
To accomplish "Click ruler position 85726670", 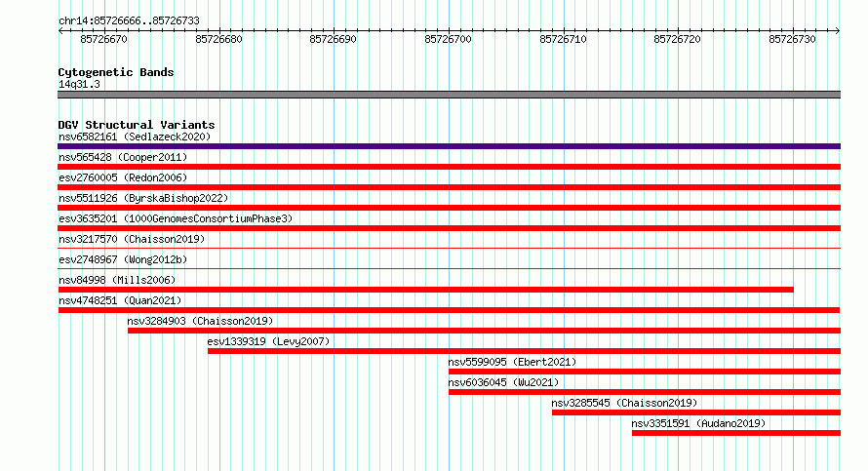I will click(103, 39).
